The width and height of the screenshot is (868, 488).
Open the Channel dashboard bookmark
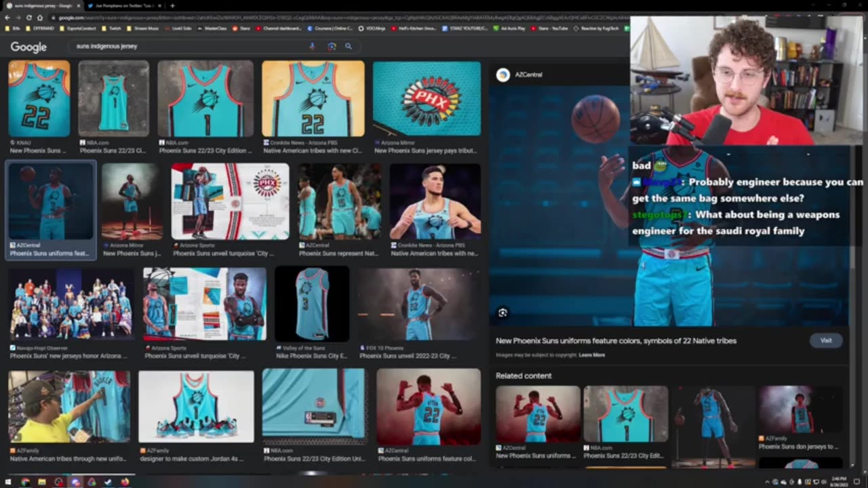280,28
